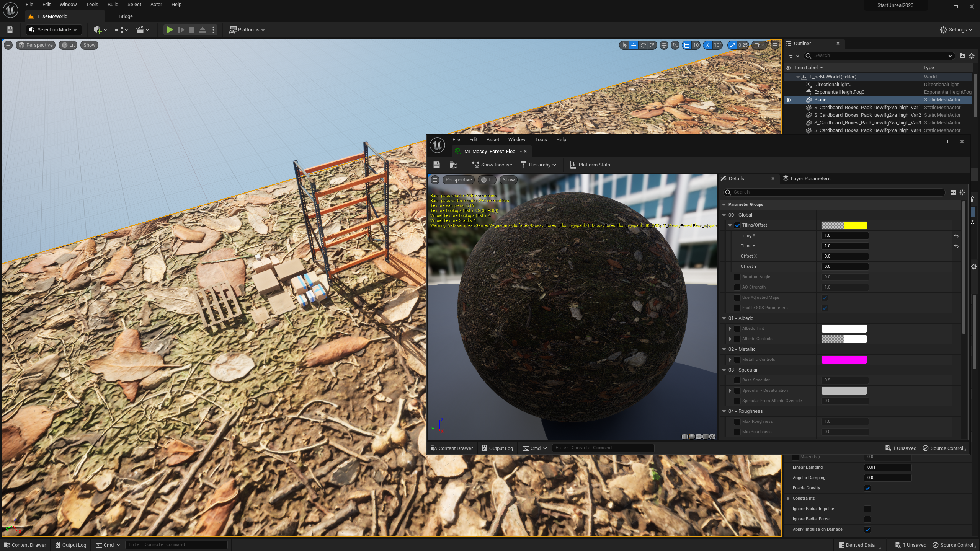Click Save icon in the material editor toolbar

point(437,165)
